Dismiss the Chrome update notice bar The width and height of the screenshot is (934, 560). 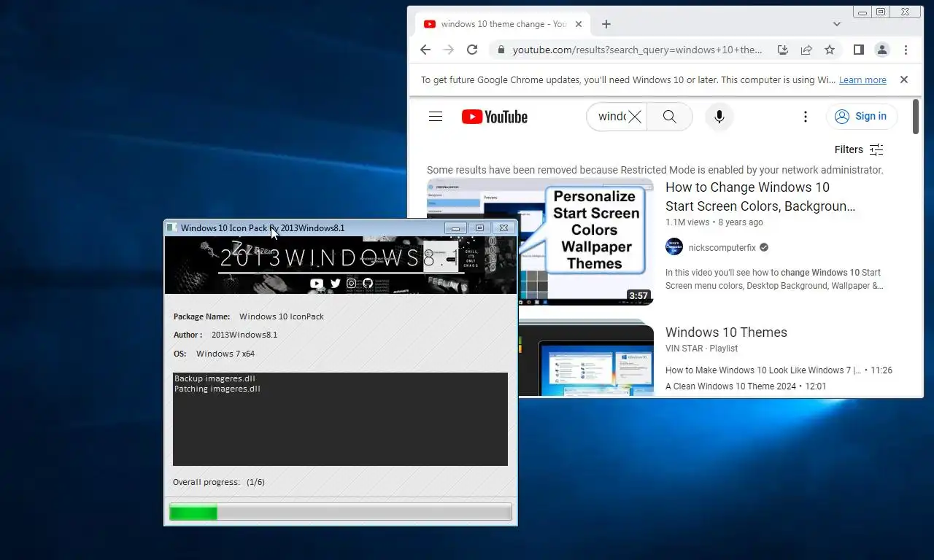tap(904, 79)
